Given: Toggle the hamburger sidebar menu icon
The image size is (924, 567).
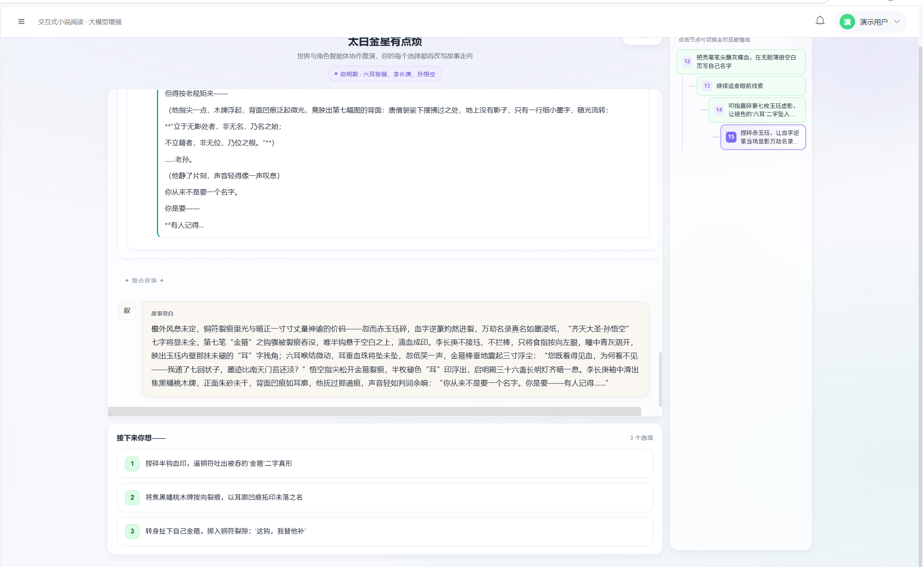Looking at the screenshot, I should pyautogui.click(x=21, y=22).
